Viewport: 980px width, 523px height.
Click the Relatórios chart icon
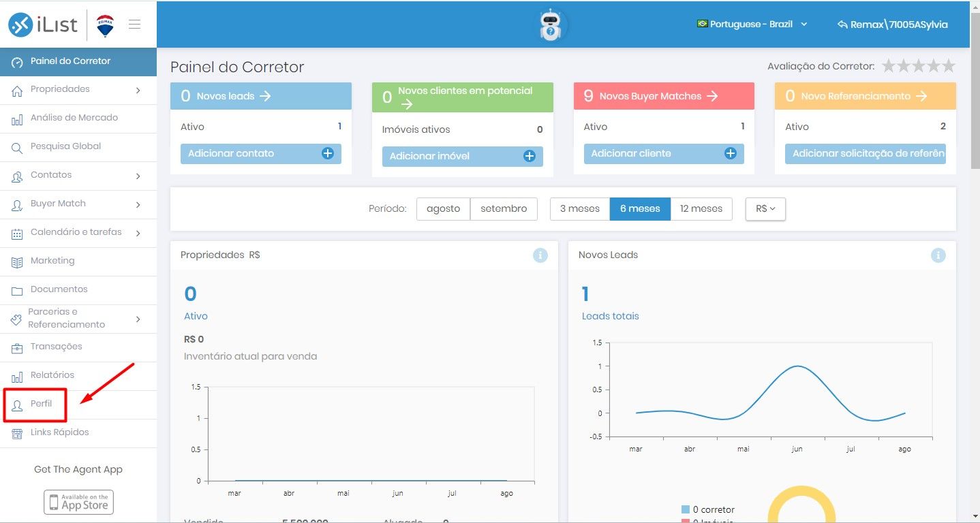[x=17, y=377]
